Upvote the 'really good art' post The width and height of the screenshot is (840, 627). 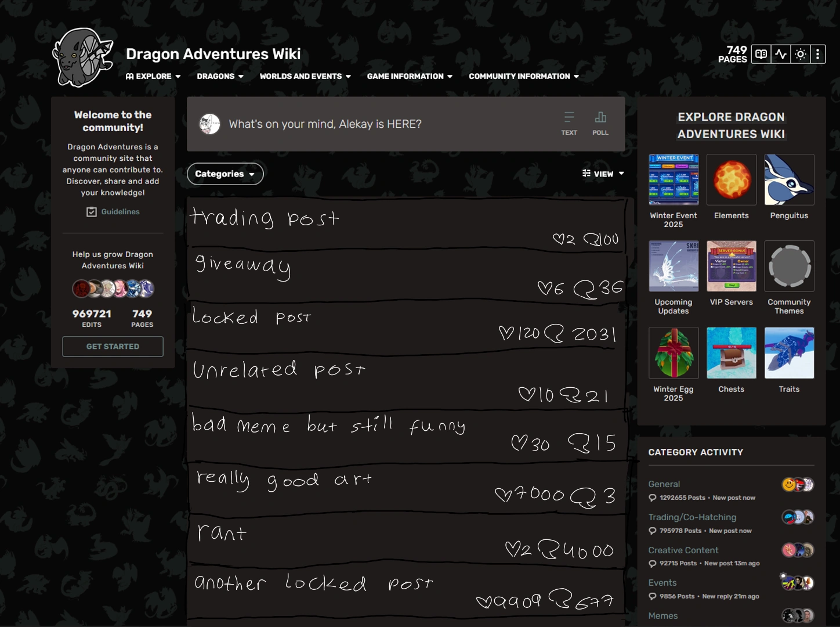click(x=504, y=495)
